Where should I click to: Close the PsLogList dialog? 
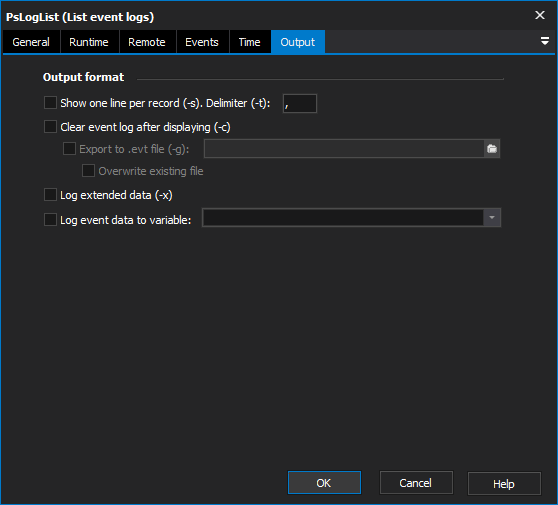tap(540, 15)
